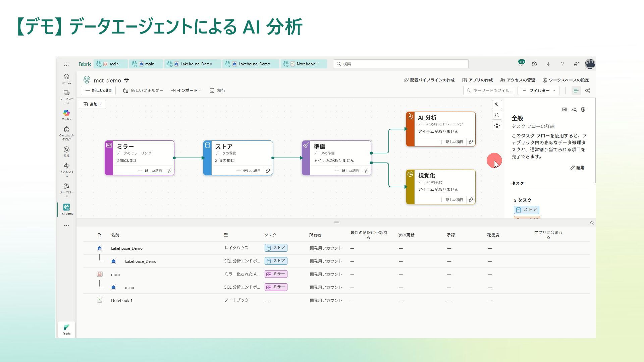Open settings gear in top bar
Screen dimensions: 644x362
534,64
